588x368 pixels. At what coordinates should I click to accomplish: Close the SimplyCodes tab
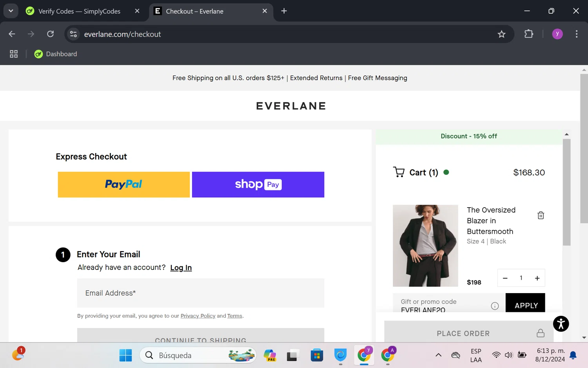point(137,11)
